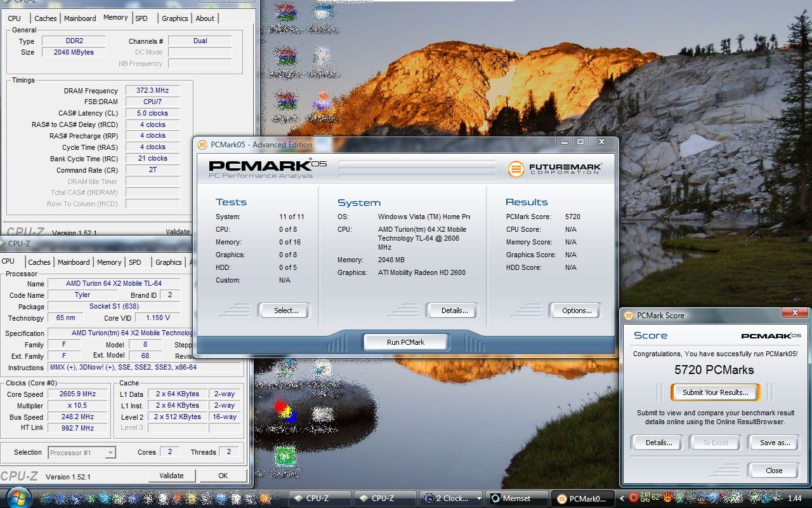
Task: Switch to Caches tab in CPU-Z memory window
Action: 45,18
